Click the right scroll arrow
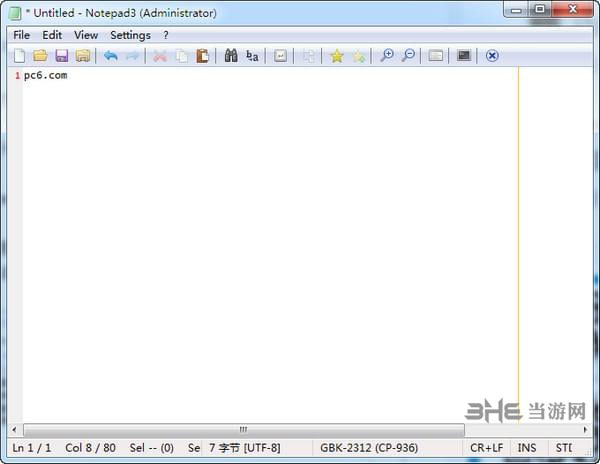 (x=585, y=430)
